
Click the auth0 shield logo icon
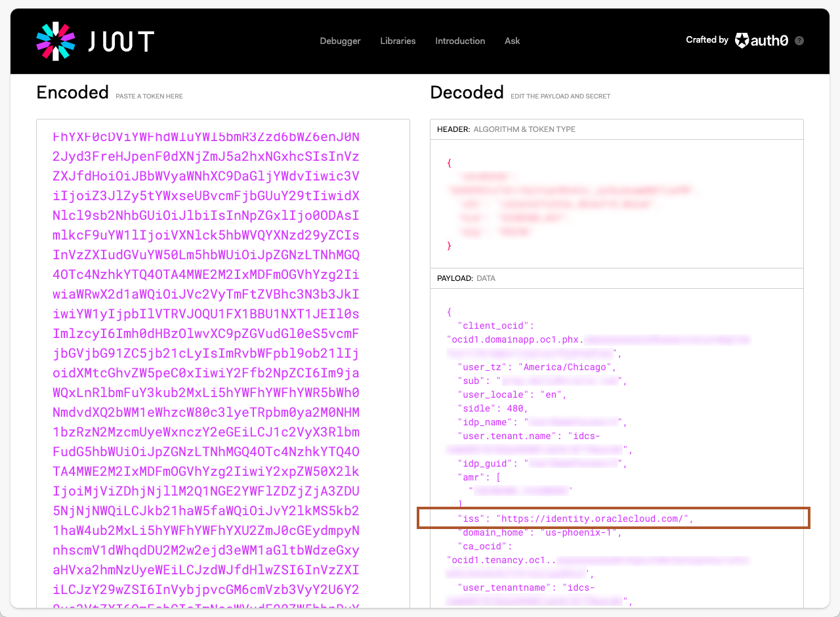(742, 40)
